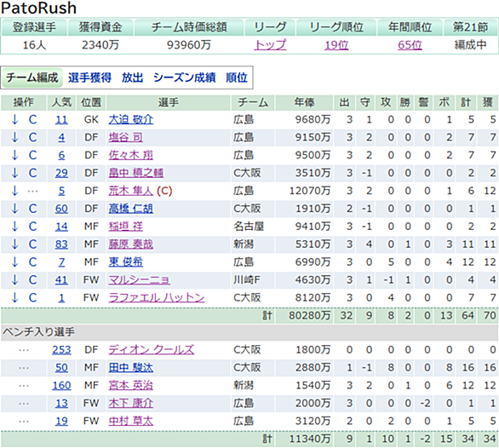The width and height of the screenshot is (499, 448).
Task: Click popularity rank 83 link
Action: pyautogui.click(x=61, y=244)
